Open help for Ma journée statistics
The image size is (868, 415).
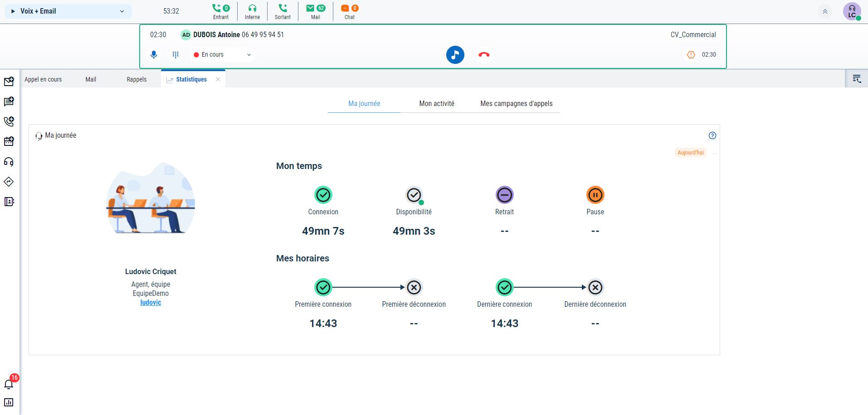712,135
